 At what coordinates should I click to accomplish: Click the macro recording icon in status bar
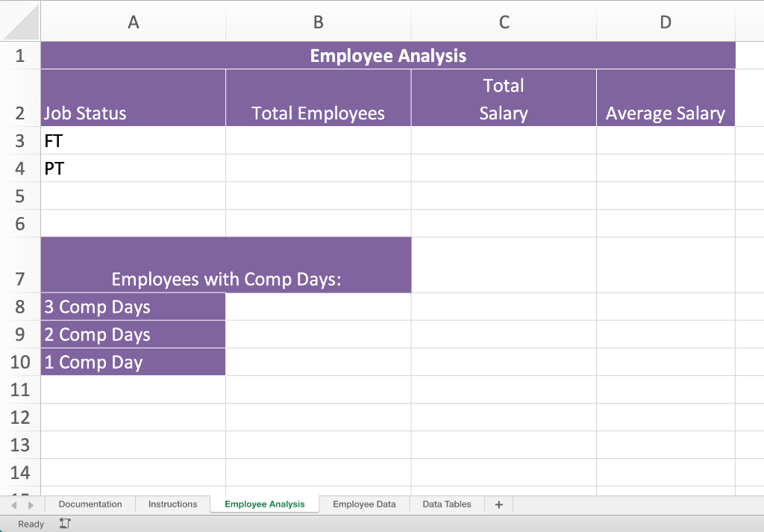click(65, 523)
